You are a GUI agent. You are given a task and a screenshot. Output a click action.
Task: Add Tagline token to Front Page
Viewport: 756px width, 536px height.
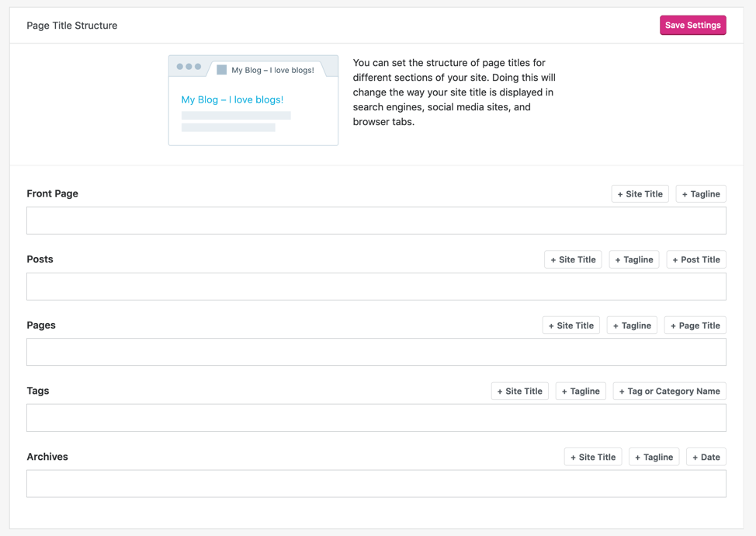(701, 194)
